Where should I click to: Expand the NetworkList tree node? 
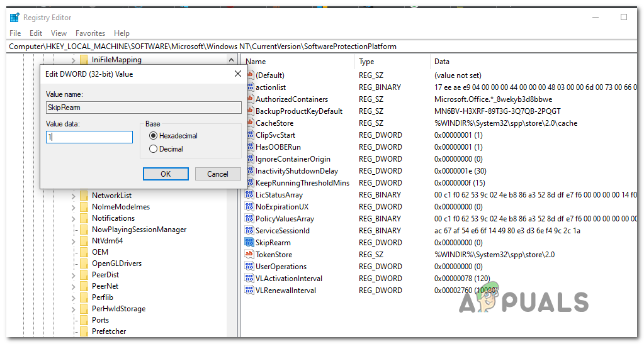click(74, 196)
